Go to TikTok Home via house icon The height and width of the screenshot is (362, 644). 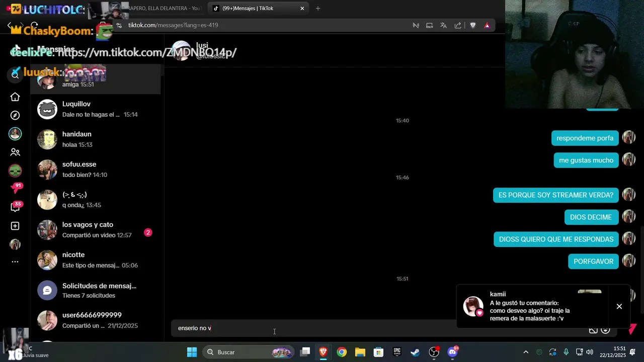coord(15,97)
